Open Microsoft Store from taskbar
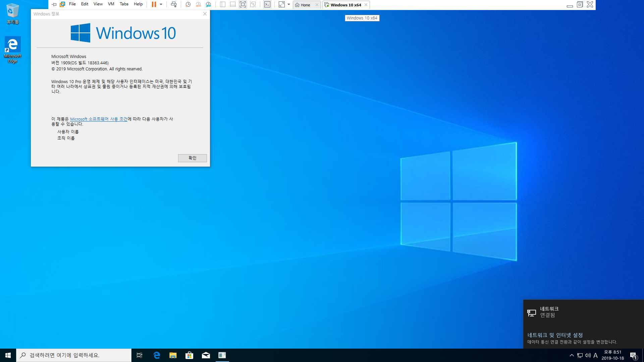644x362 pixels. click(x=189, y=355)
